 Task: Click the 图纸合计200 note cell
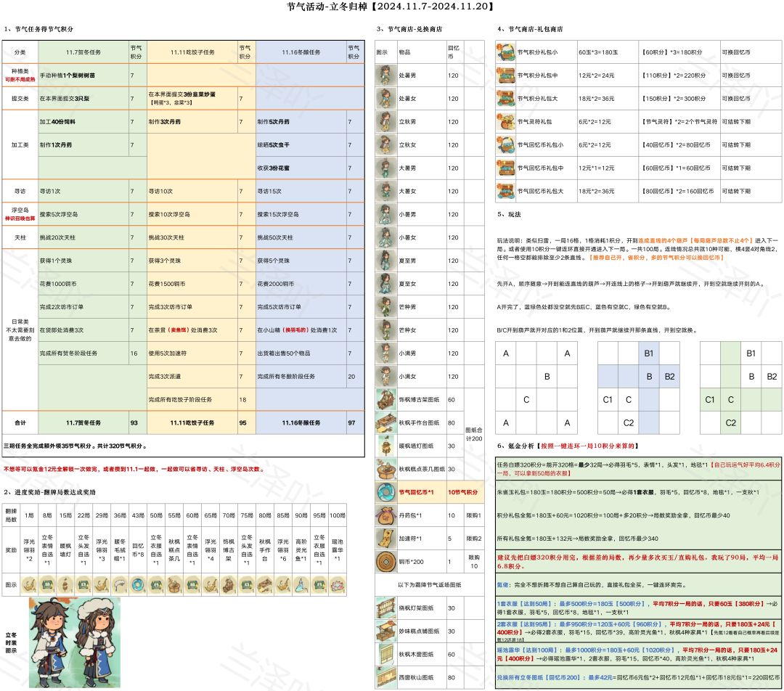click(x=474, y=434)
